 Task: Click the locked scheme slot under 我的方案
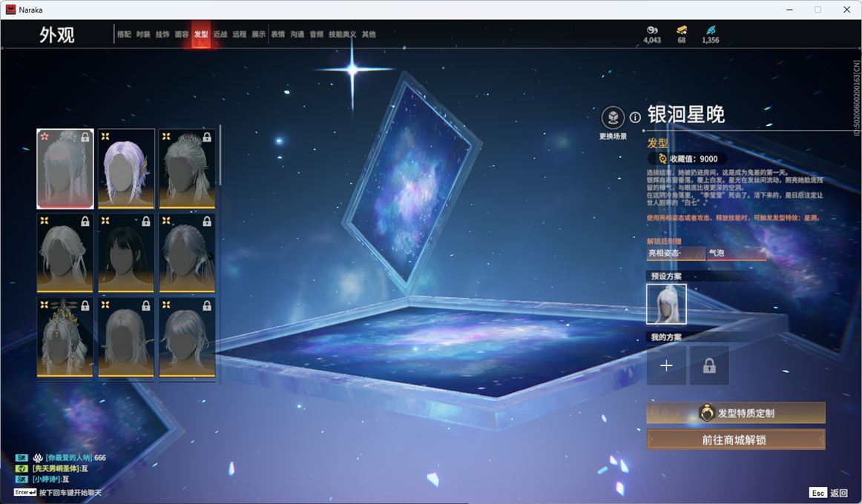click(709, 365)
